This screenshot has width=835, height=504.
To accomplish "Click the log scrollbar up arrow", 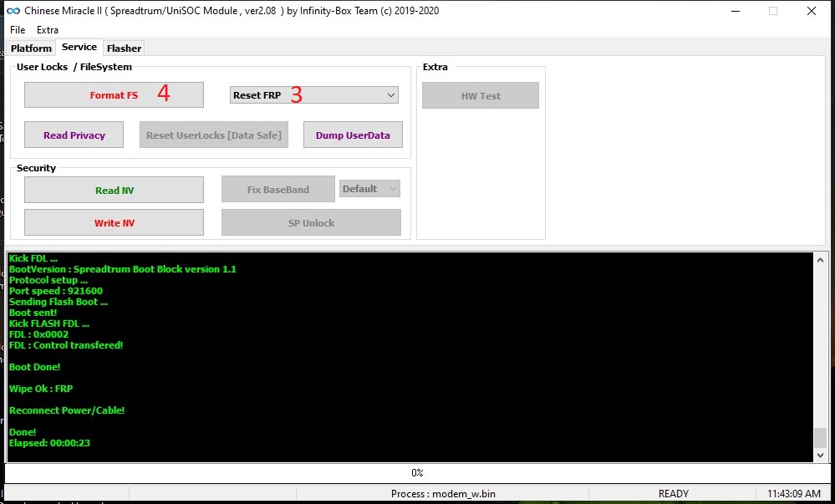I will click(821, 260).
